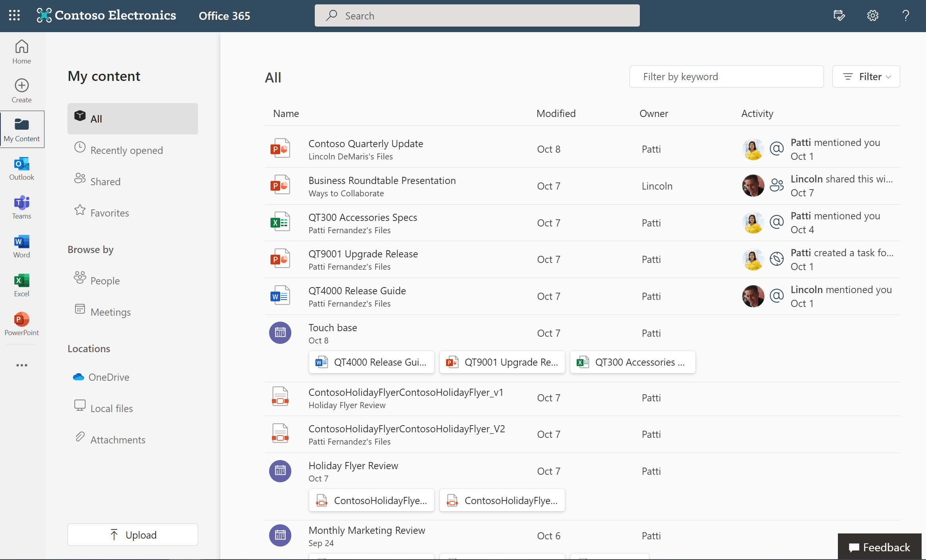This screenshot has height=560, width=926.
Task: Click the Upload button
Action: click(132, 534)
